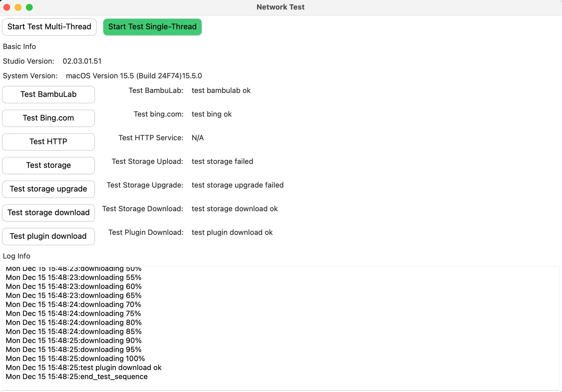The image size is (562, 392).
Task: Click the N/A HTTP Service result
Action: 198,138
